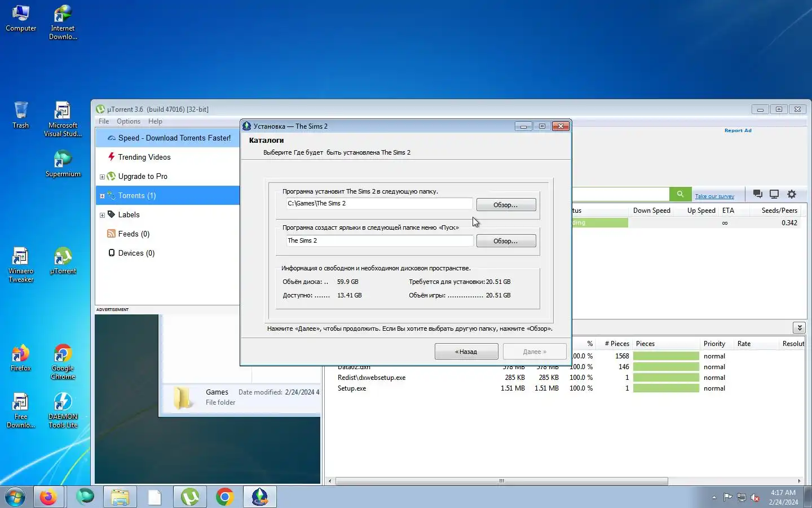Expand the Torrents tree node
The height and width of the screenshot is (508, 812).
point(102,196)
